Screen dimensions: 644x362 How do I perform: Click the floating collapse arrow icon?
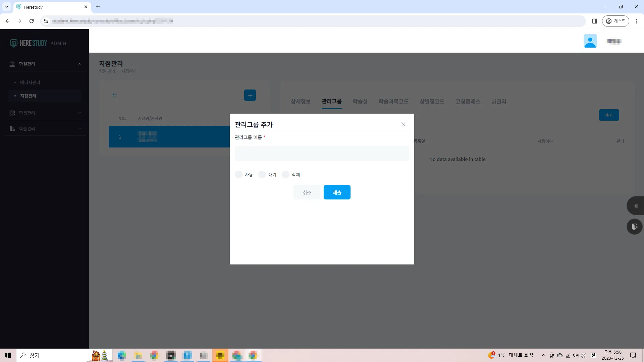(635, 206)
